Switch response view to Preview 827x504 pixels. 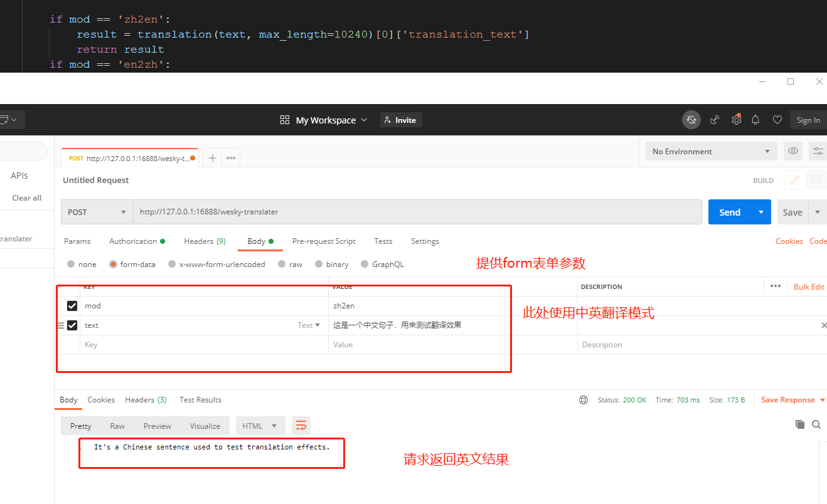click(x=157, y=426)
